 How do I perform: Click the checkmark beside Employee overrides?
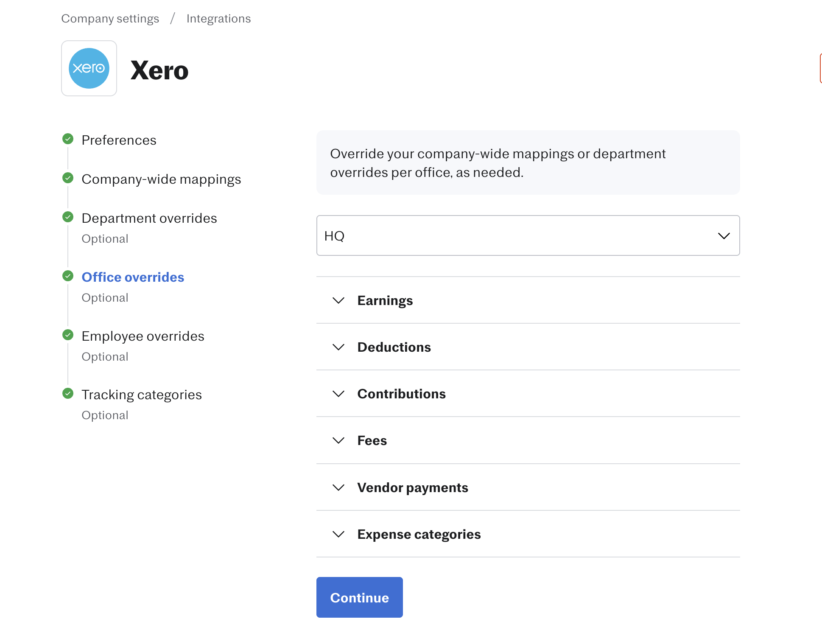tap(68, 335)
